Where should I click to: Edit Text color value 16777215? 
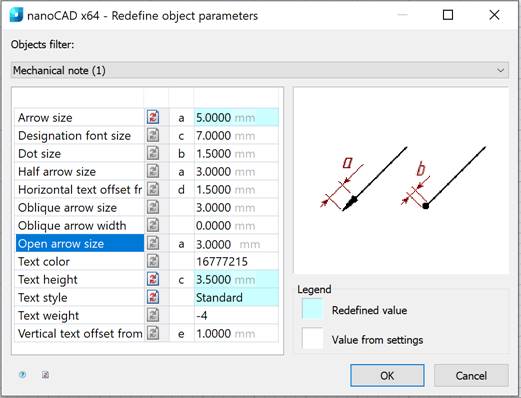[236, 261]
